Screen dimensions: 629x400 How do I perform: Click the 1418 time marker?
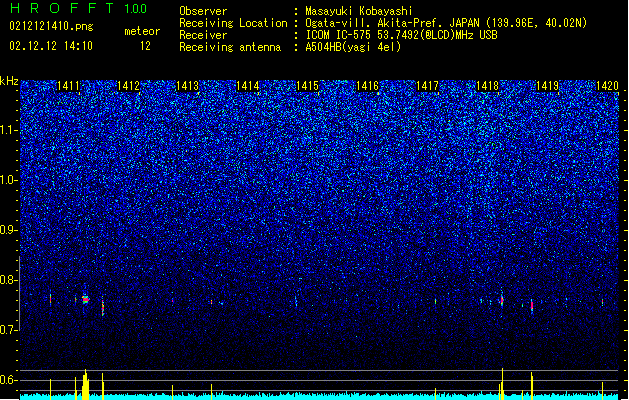(x=487, y=86)
